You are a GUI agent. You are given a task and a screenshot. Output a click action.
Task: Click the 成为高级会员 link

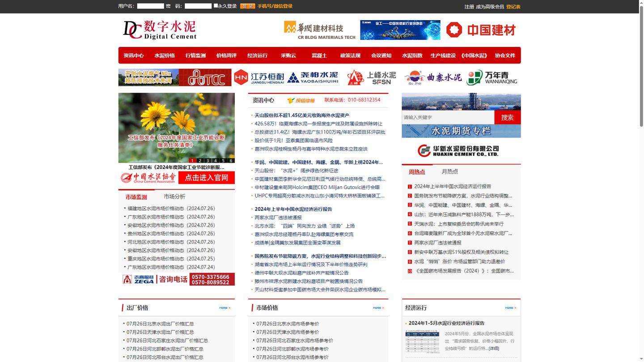click(x=490, y=7)
